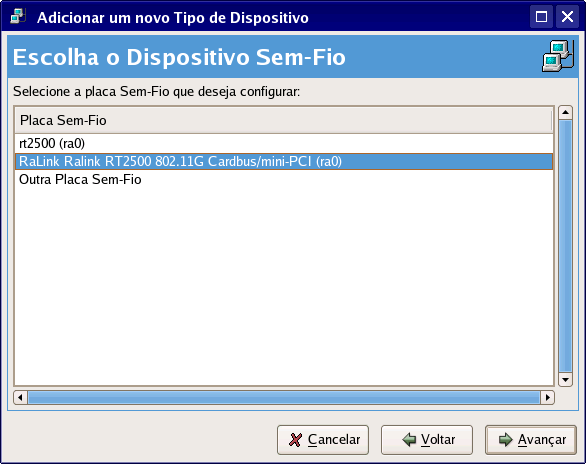The image size is (586, 464).
Task: Maximize the dialog window
Action: (541, 17)
